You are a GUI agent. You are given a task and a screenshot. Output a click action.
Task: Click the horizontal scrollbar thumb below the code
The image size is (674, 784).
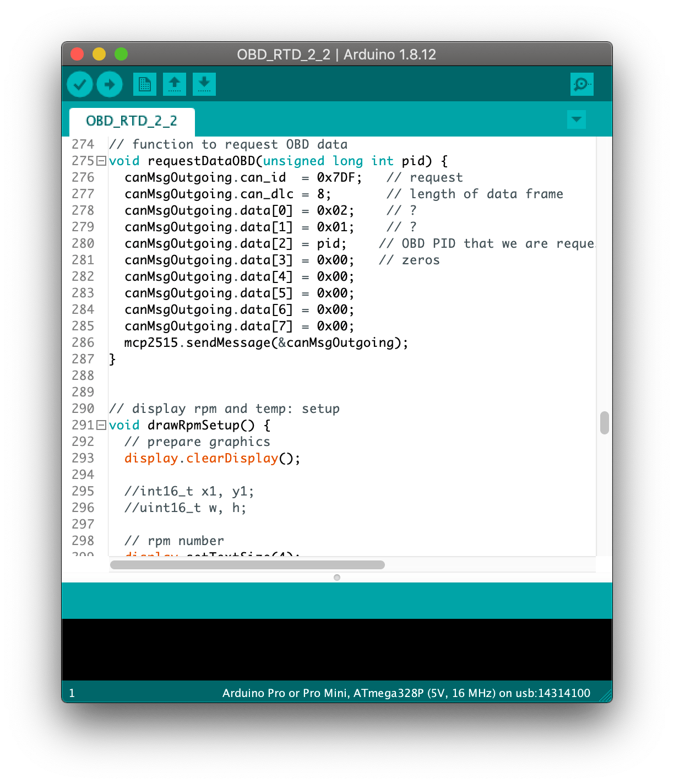tap(247, 564)
